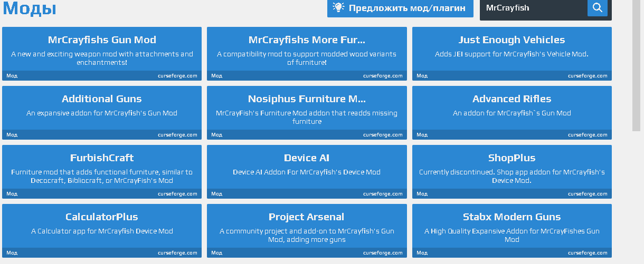
Task: Open CalculatorPlus title
Action: (x=102, y=217)
